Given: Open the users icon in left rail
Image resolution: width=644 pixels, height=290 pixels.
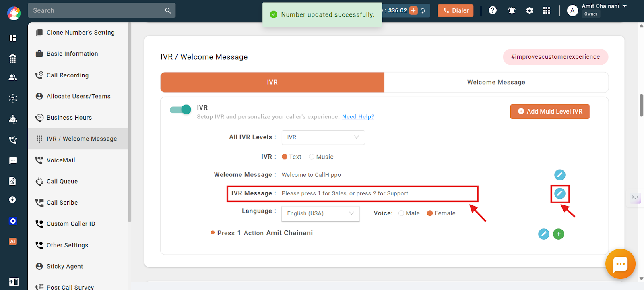Looking at the screenshot, I should pyautogui.click(x=13, y=77).
